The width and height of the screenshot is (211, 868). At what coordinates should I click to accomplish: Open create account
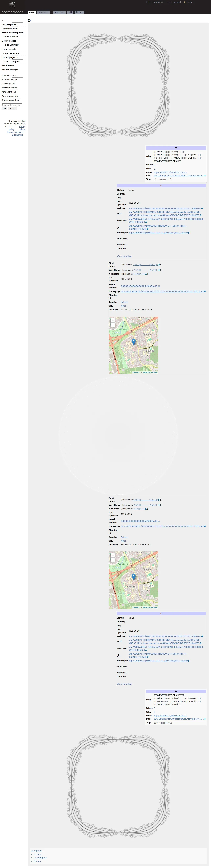[174, 2]
